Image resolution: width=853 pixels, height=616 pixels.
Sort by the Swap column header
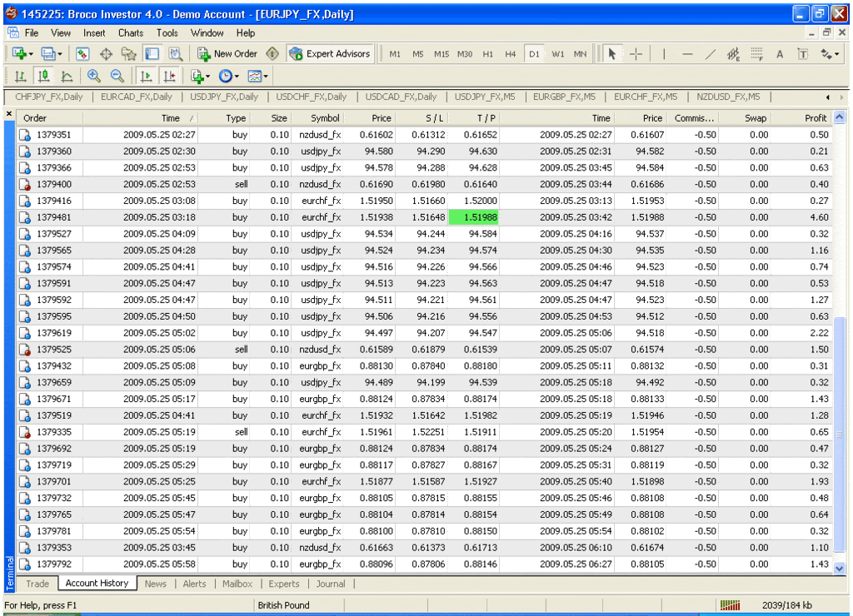[x=744, y=118]
